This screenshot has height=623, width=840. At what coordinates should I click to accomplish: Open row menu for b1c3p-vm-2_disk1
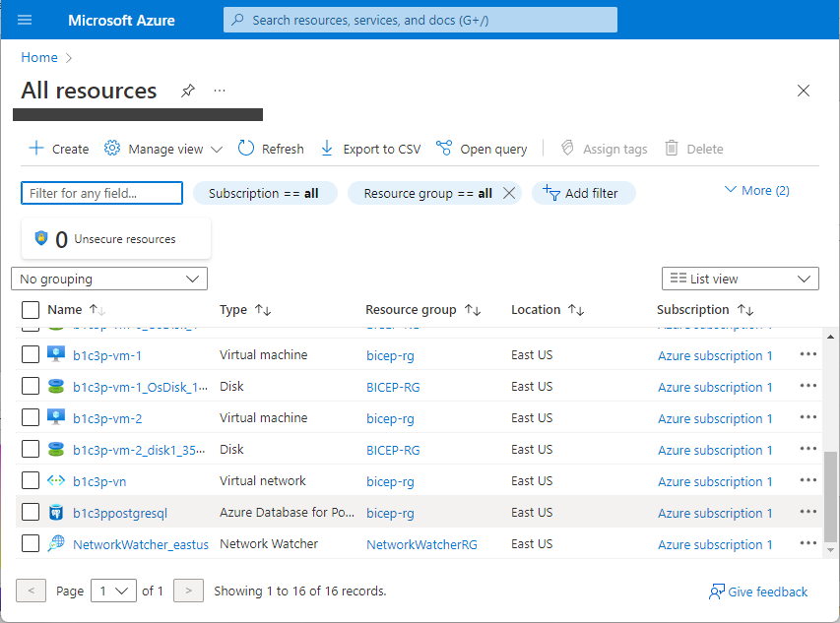[x=808, y=449]
